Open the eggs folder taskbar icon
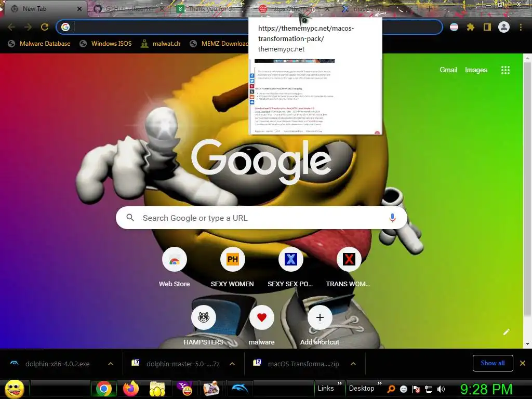Viewport: 532px width, 399px height. pos(157,389)
